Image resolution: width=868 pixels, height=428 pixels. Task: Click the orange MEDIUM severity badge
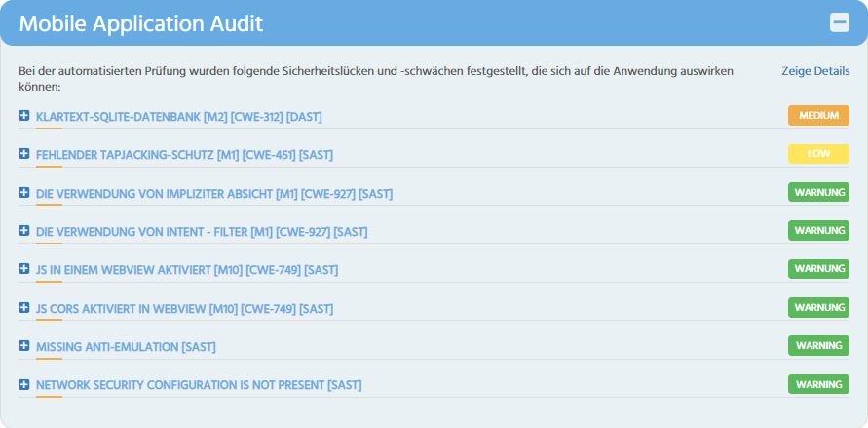818,116
